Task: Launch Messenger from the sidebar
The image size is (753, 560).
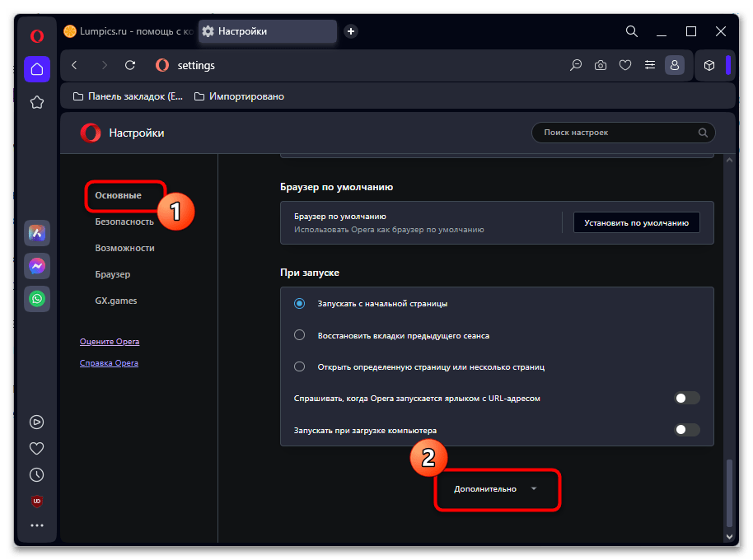Action: click(x=37, y=266)
